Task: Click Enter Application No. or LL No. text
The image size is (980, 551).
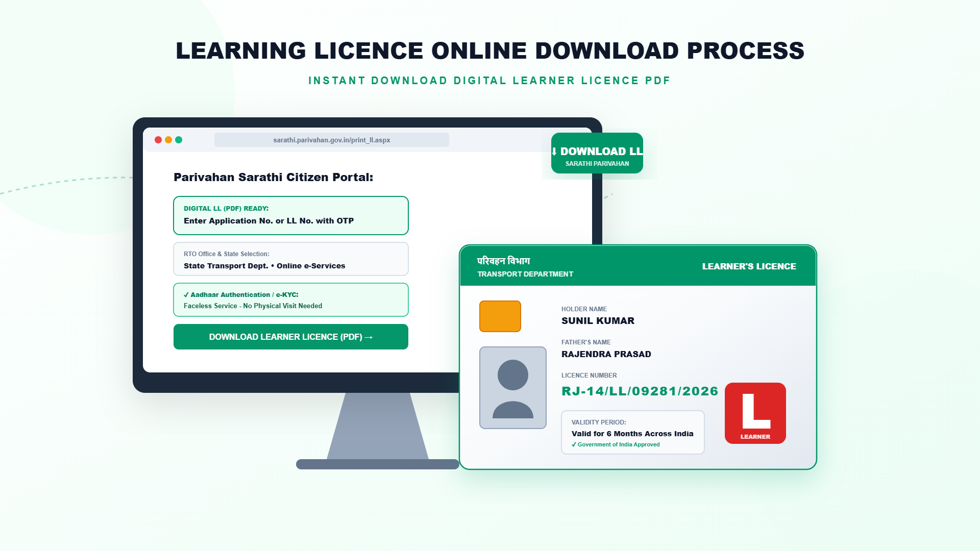Action: tap(268, 221)
